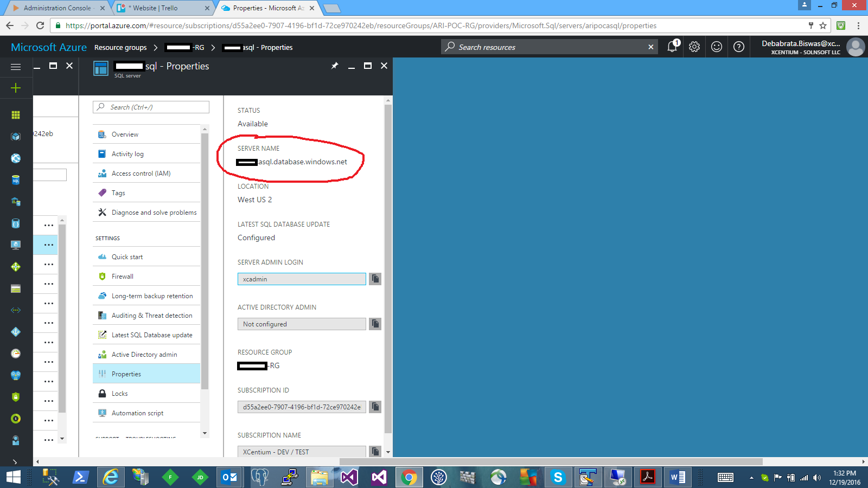Expand the sidebar more services chevron
The height and width of the screenshot is (488, 868).
[15, 461]
